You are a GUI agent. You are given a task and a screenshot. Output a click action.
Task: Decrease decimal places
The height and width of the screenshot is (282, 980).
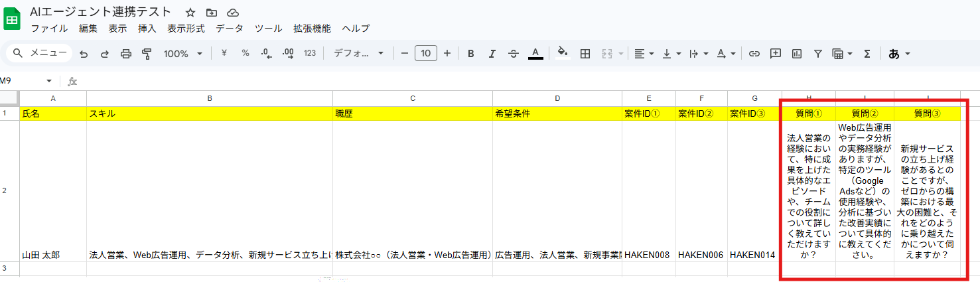266,53
